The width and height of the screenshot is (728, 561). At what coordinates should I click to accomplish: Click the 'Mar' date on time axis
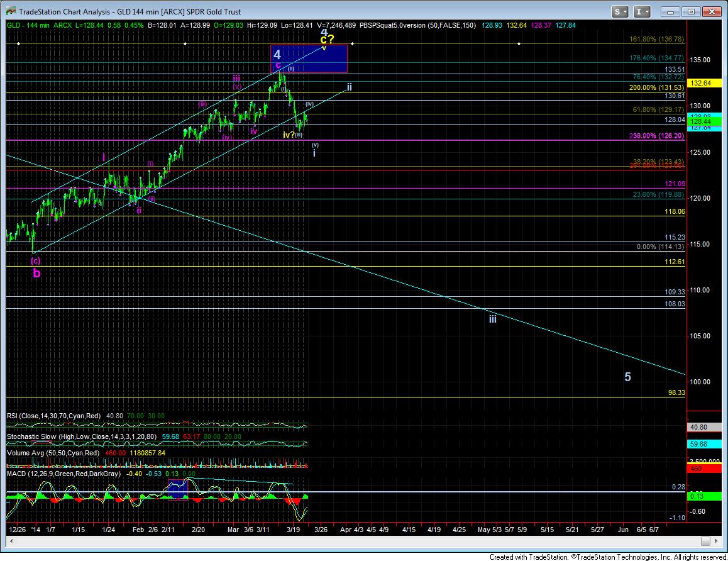[233, 530]
